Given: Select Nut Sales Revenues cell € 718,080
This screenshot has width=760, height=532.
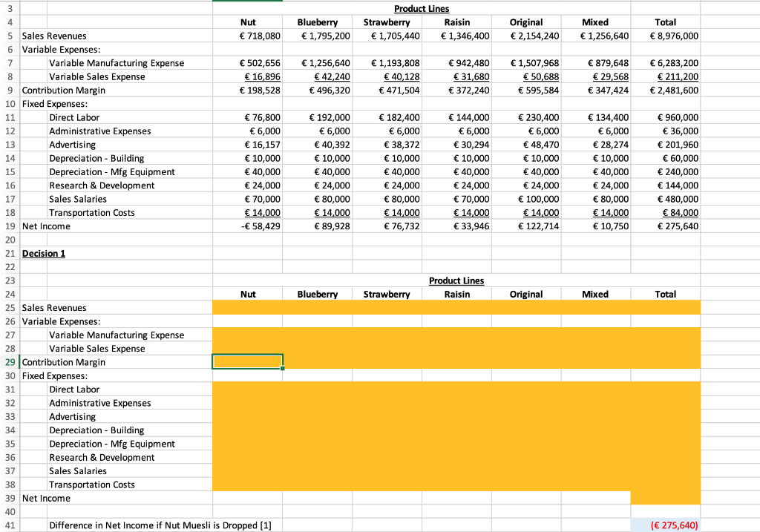Looking at the screenshot, I should (x=248, y=36).
